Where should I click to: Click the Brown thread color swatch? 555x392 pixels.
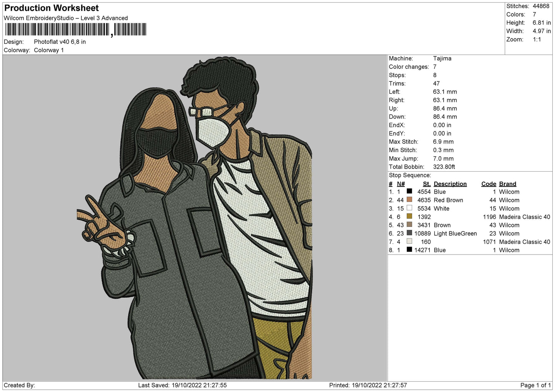[409, 225]
